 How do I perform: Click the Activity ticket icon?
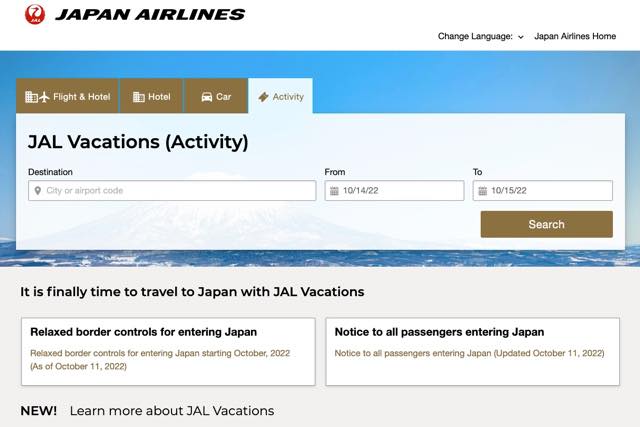264,97
